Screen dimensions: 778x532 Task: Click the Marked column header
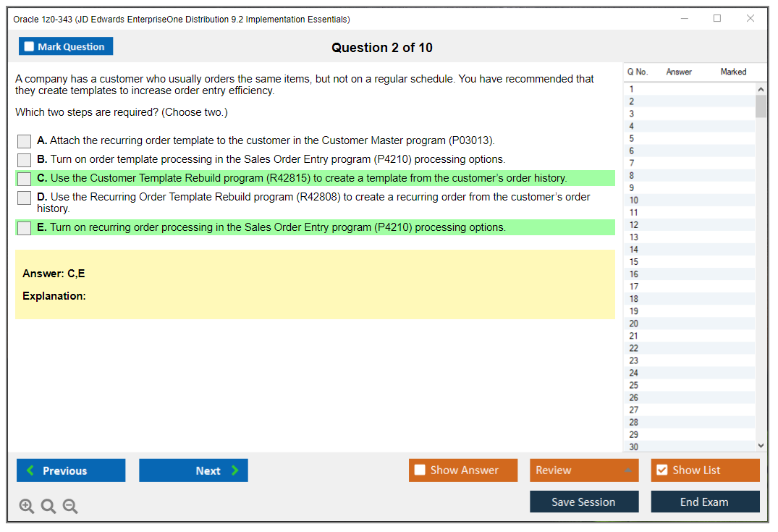pos(733,72)
